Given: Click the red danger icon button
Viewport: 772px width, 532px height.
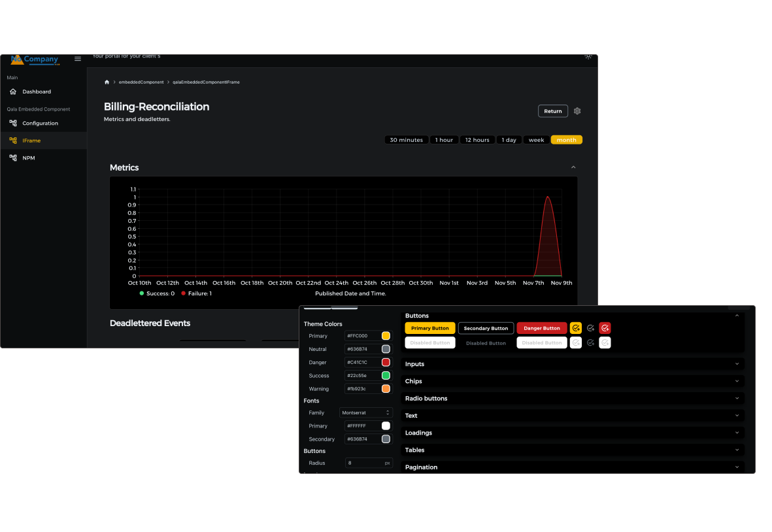Looking at the screenshot, I should click(x=605, y=328).
